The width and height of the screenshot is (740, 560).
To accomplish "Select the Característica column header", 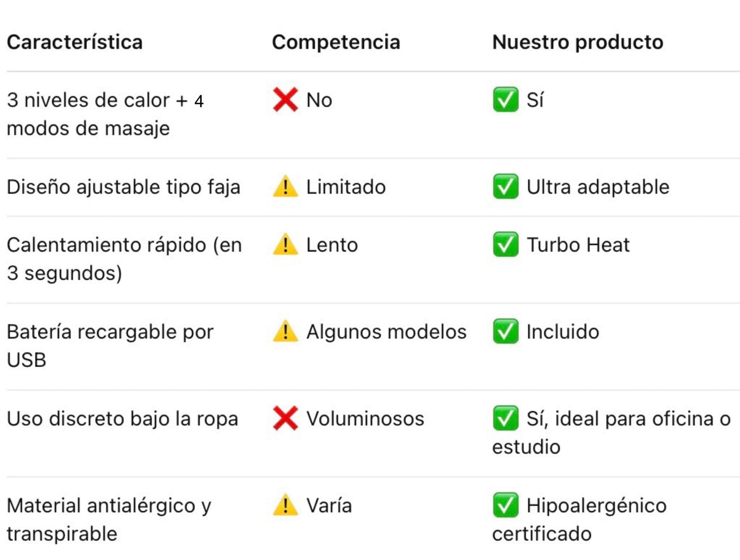I will (74, 42).
